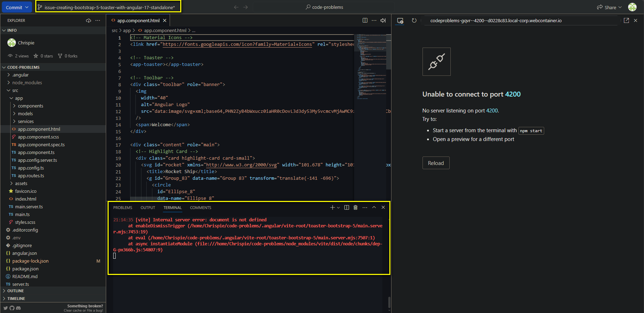The width and height of the screenshot is (644, 313).
Task: Open the user avatar menu
Action: tap(632, 7)
